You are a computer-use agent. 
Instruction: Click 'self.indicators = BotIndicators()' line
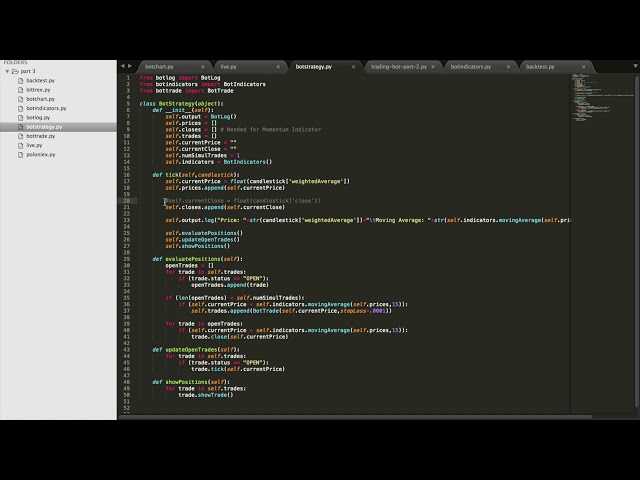pyautogui.click(x=218, y=162)
